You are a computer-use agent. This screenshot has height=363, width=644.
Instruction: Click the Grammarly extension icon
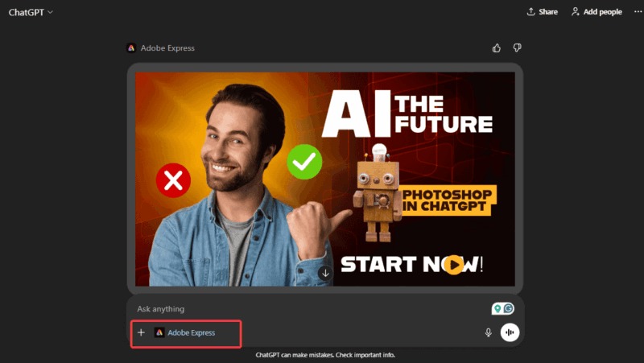(x=509, y=308)
